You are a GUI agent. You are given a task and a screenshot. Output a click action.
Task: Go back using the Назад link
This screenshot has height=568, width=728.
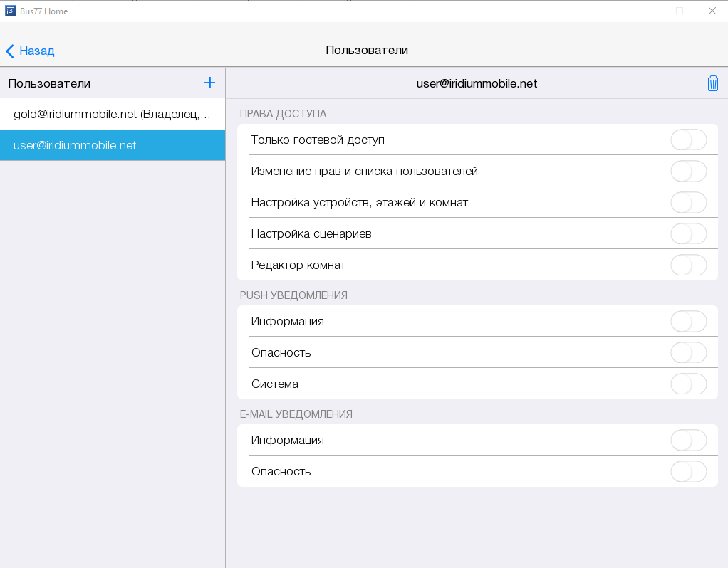36,51
